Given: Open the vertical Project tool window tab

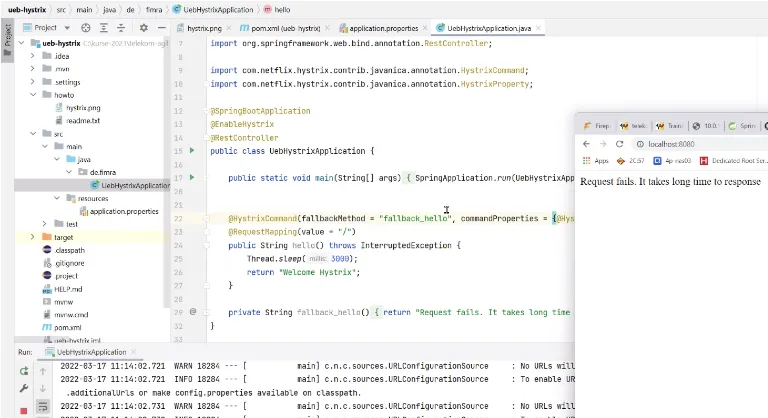Looking at the screenshot, I should pyautogui.click(x=7, y=39).
